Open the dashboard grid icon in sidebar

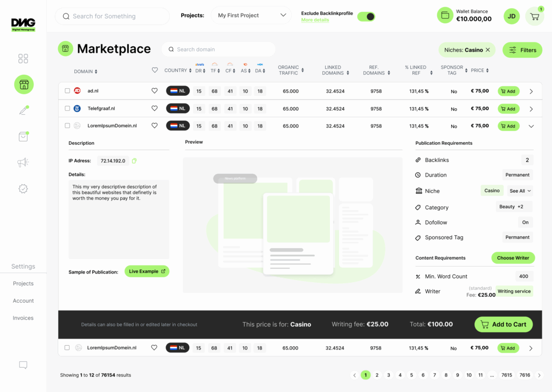tap(23, 58)
